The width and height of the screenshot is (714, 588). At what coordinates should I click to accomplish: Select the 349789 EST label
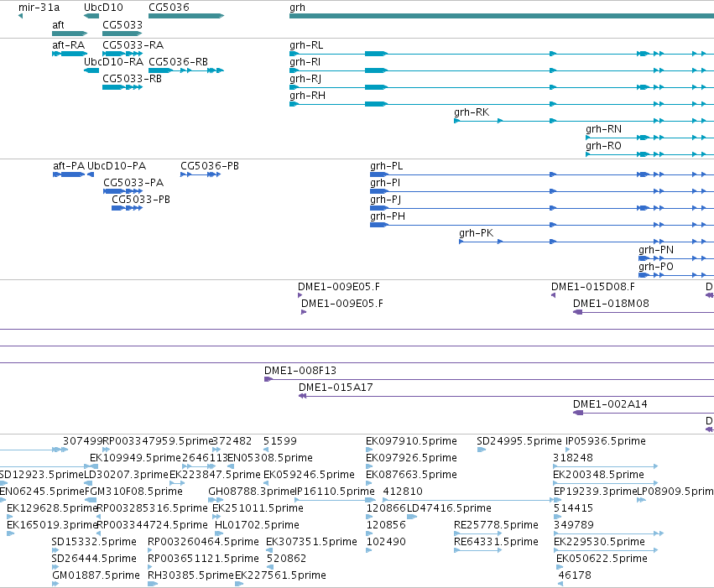coord(574,526)
